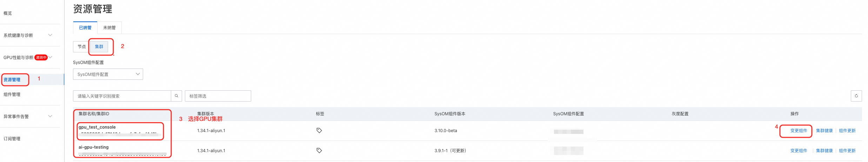Switch to the 未纳管 tab
868x162 pixels.
coord(109,28)
